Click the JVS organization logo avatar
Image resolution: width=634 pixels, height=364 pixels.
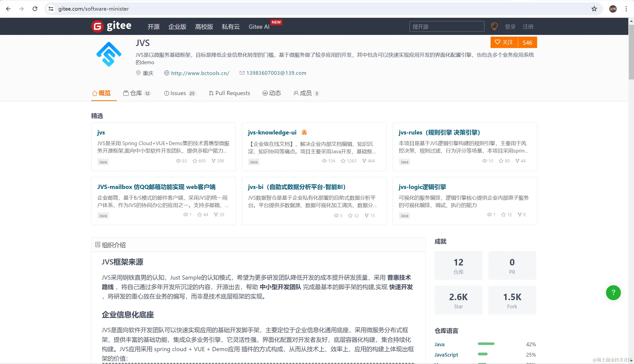[109, 54]
